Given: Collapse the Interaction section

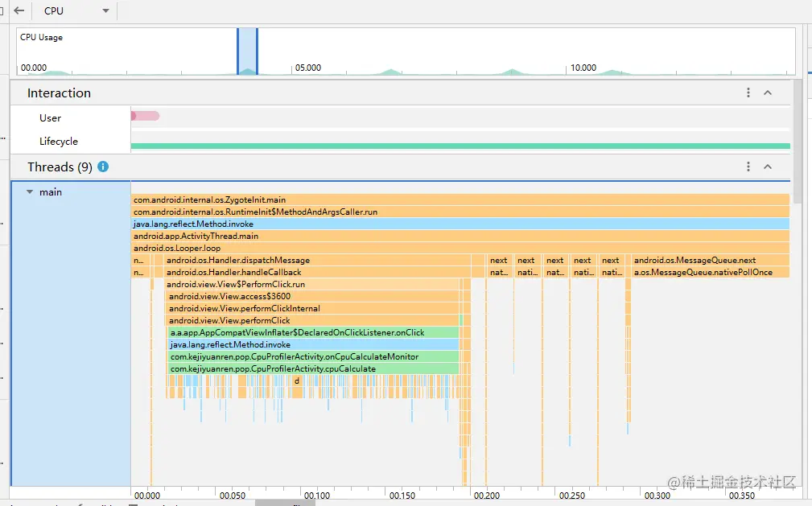Looking at the screenshot, I should coord(768,92).
